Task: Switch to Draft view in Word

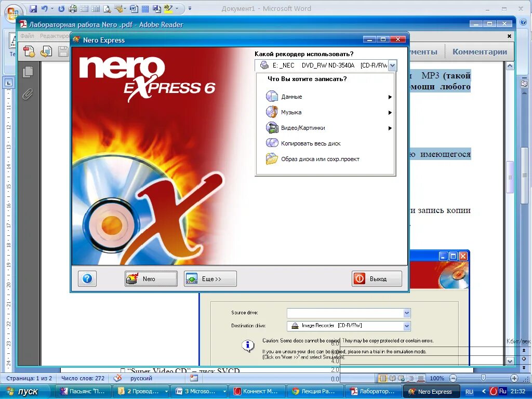Action: pos(421,378)
